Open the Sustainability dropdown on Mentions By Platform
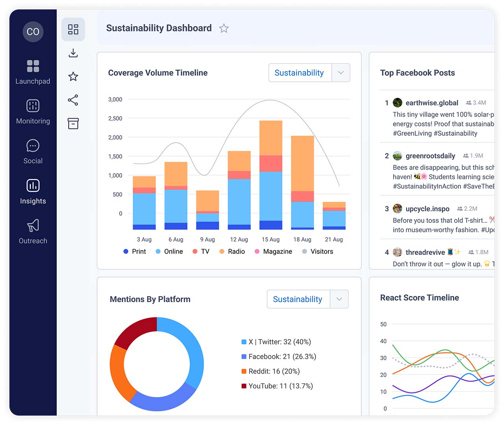Viewport: 504px width, 425px height. pos(298,299)
